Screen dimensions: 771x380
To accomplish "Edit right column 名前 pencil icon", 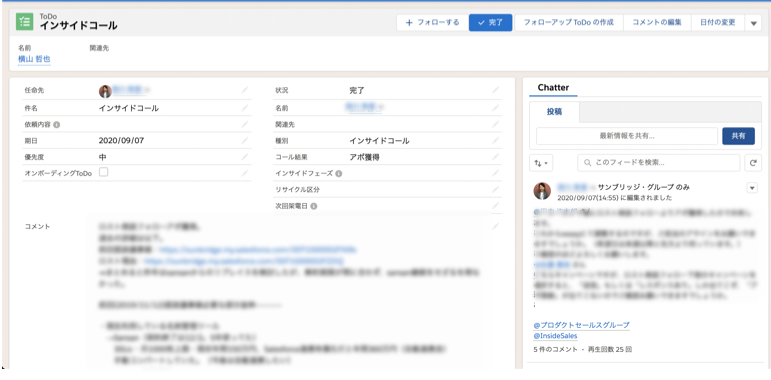I will pyautogui.click(x=496, y=108).
